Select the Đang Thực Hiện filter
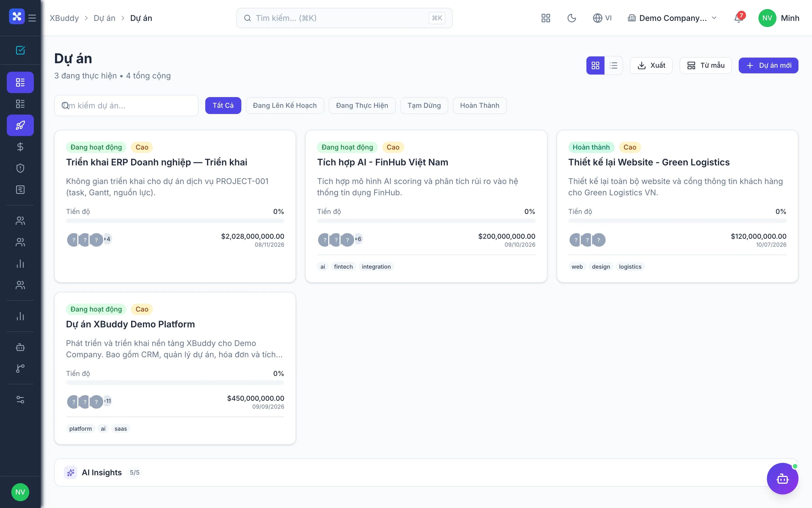Viewport: 812px width, 508px height. [362, 106]
